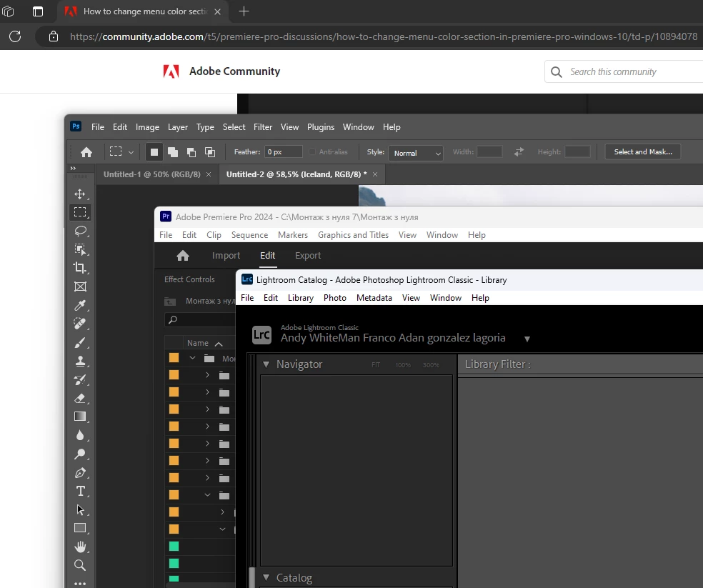Viewport: 703px width, 588px height.
Task: Select the Spot Healing Brush tool
Action: (80, 324)
